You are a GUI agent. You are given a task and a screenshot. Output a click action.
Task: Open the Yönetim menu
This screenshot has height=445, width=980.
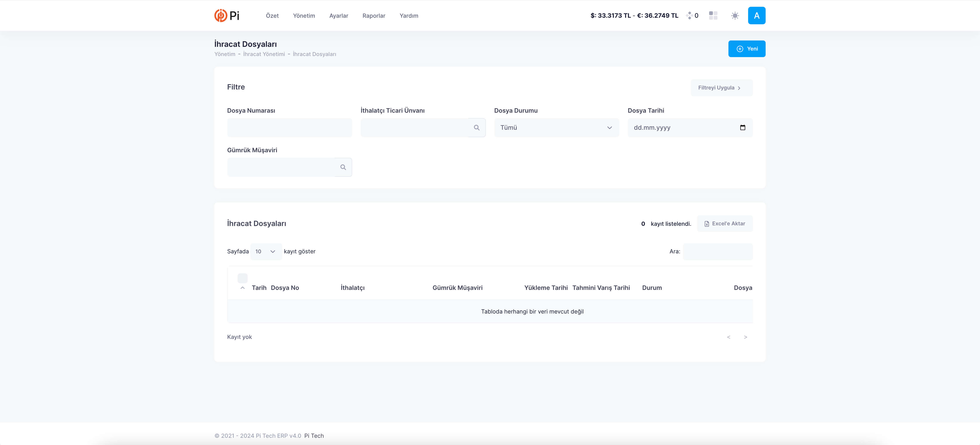coord(304,16)
